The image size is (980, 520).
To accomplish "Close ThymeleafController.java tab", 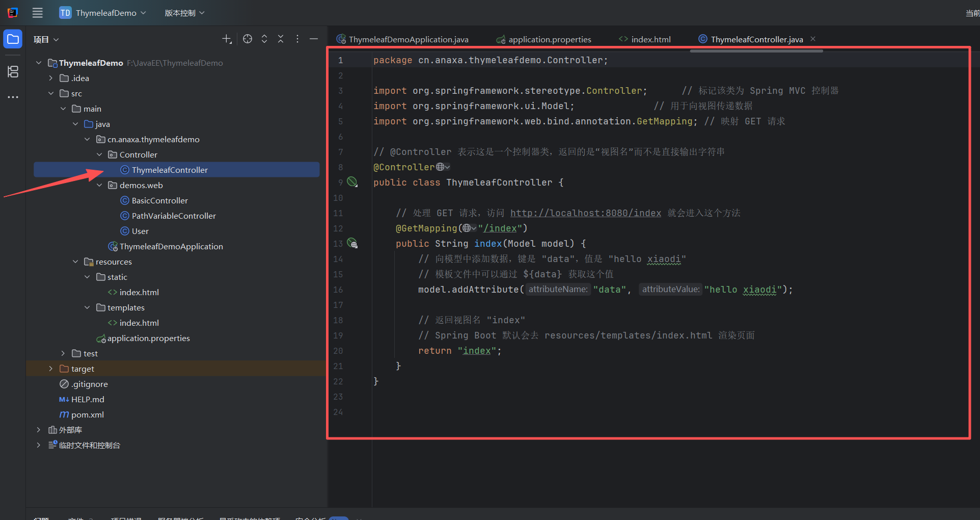I will click(x=813, y=39).
